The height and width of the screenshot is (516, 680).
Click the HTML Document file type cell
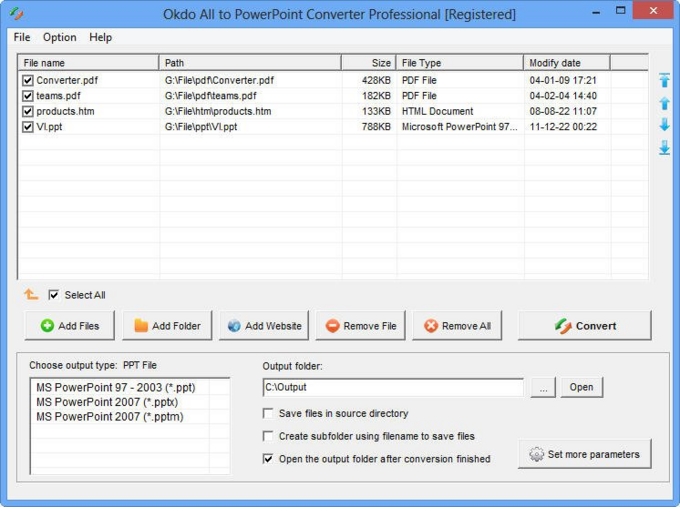[x=437, y=111]
